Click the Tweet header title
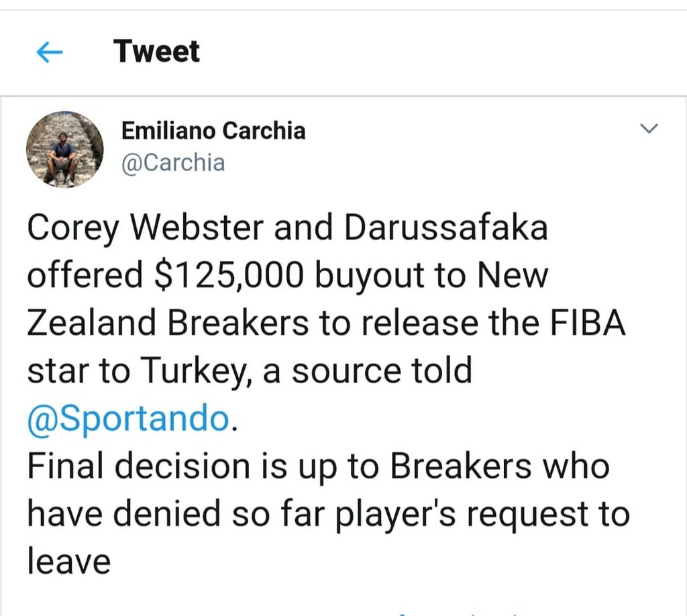The height and width of the screenshot is (616, 687). pos(156,52)
